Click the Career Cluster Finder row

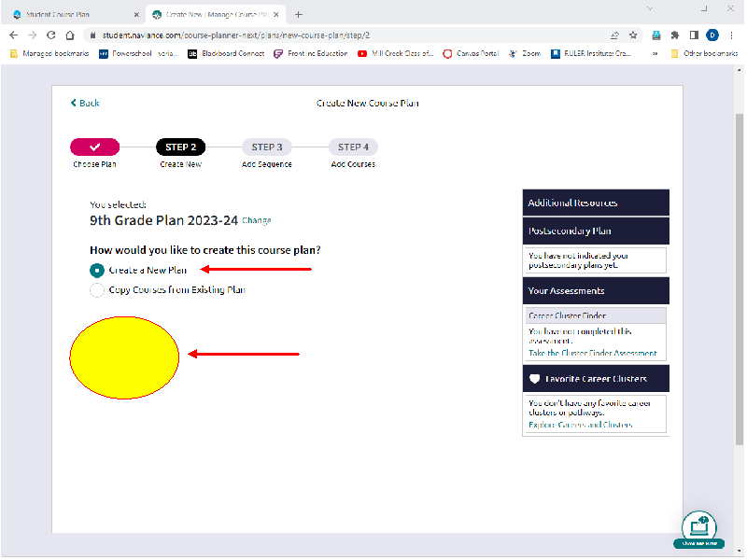pos(596,315)
